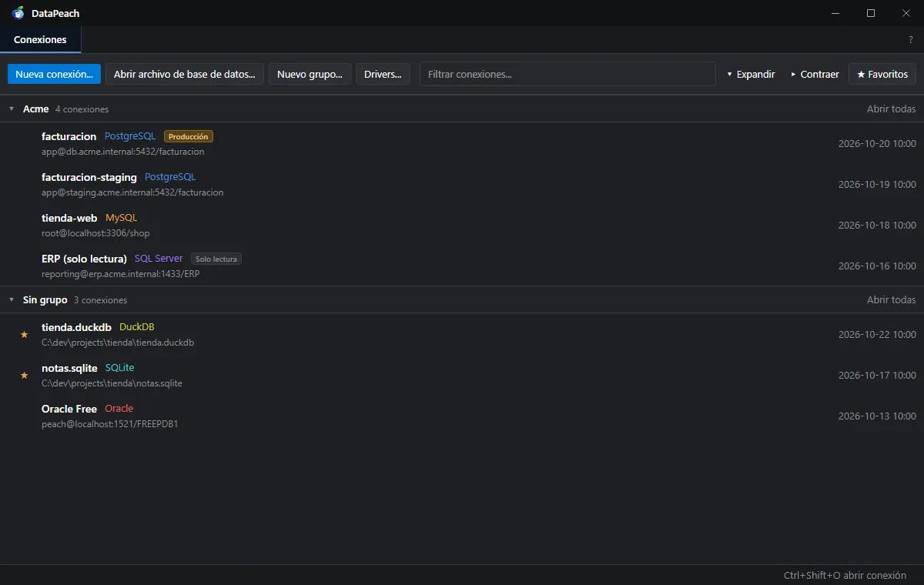Select the facturacion connection name
924x585 pixels.
69,136
